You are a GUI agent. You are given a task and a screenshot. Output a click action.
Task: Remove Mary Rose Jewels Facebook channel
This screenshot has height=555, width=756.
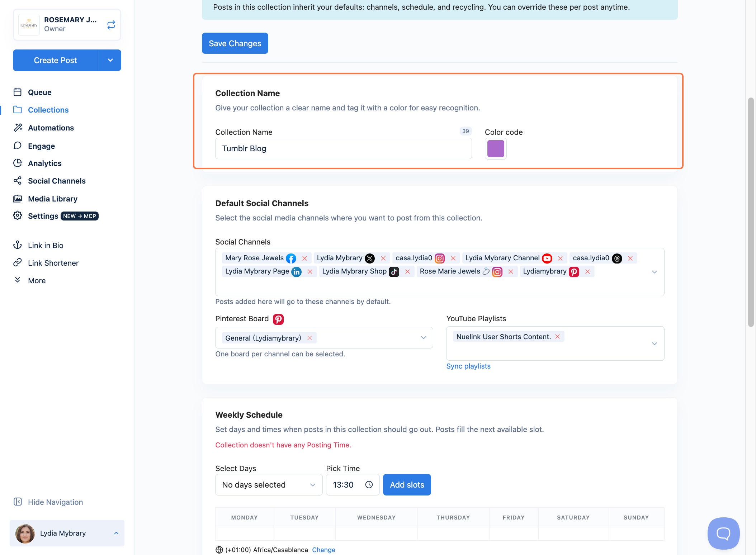[x=304, y=258]
